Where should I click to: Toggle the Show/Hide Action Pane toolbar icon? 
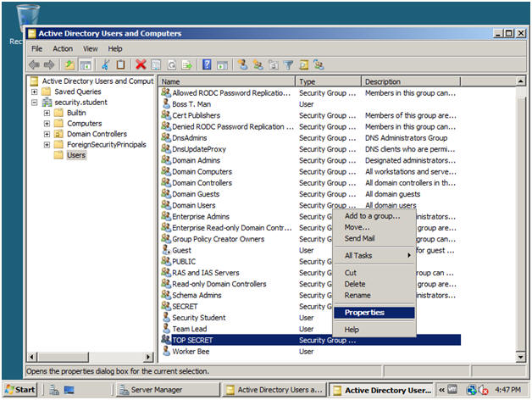click(x=223, y=64)
